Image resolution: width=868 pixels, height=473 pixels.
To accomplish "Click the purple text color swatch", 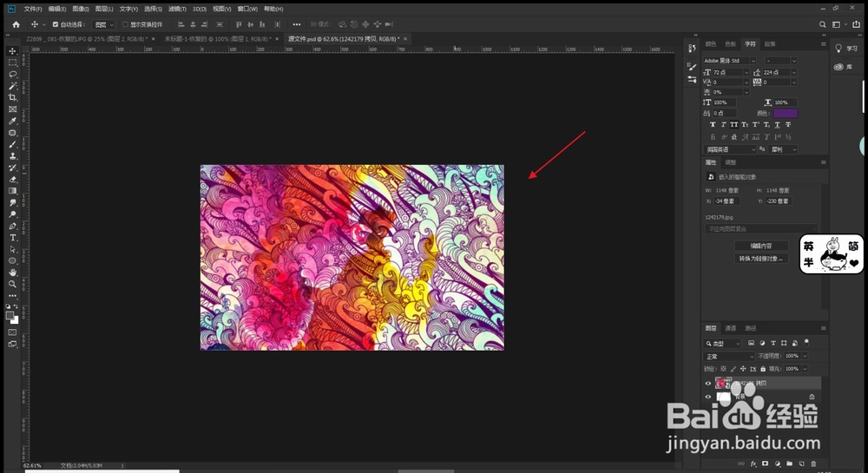I will coord(785,113).
